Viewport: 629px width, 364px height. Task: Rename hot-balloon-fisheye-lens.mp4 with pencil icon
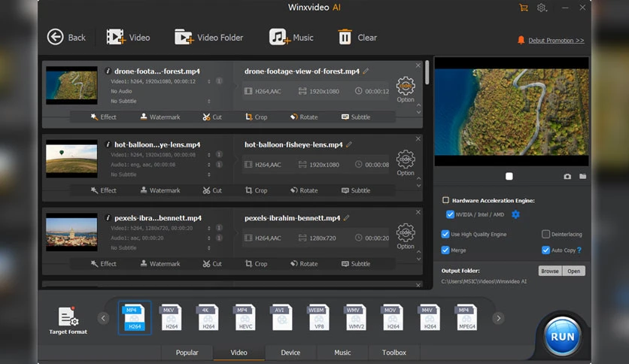pos(349,144)
